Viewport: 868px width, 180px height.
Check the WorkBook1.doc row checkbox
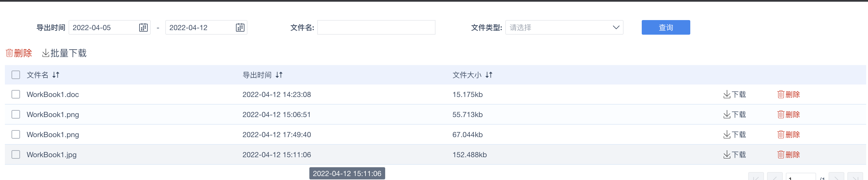16,94
